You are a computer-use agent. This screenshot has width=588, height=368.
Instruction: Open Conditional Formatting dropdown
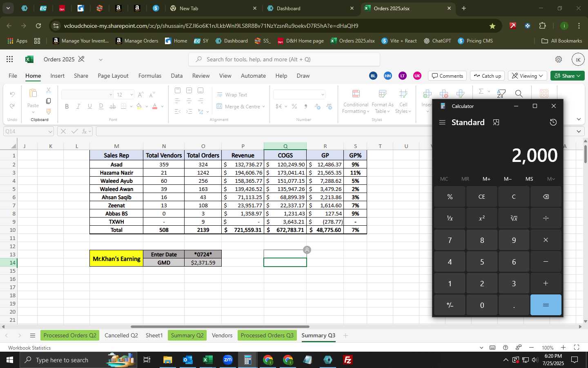(x=356, y=102)
